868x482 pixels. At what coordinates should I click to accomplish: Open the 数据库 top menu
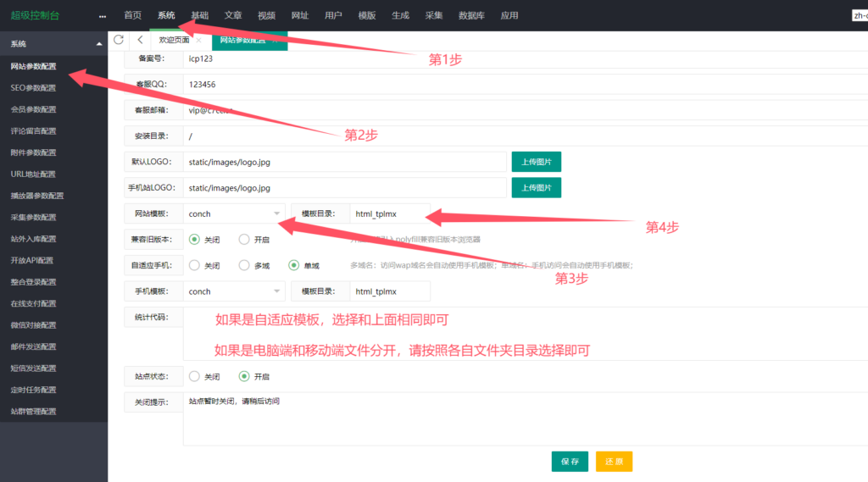click(471, 15)
